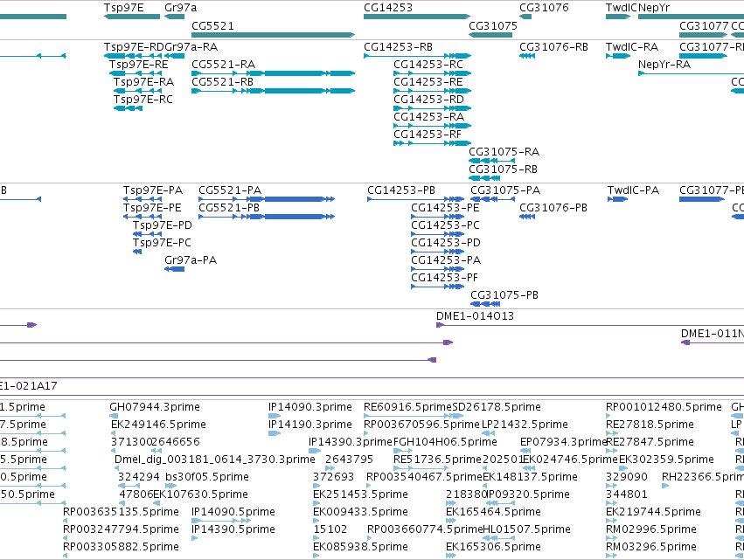Select protein CG14253-PB
Screen dimensions: 744x560
click(415, 199)
